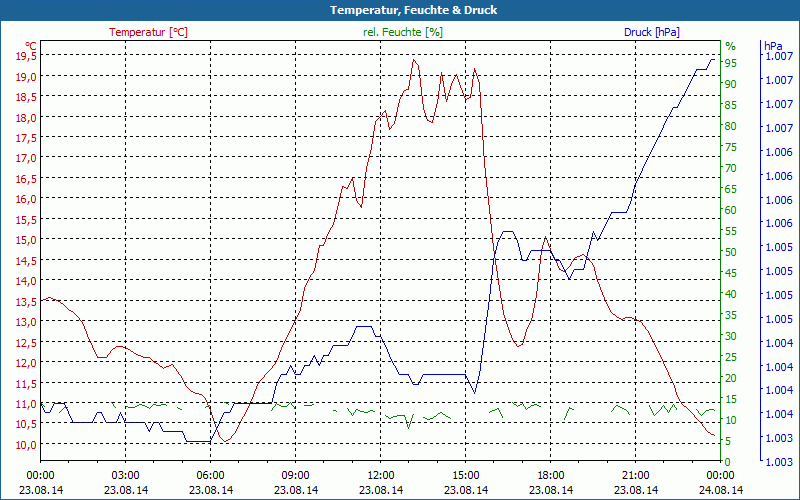Screen dimensions: 800x500
Task: Click the '18,5' temperature axis value
Action: (26, 96)
